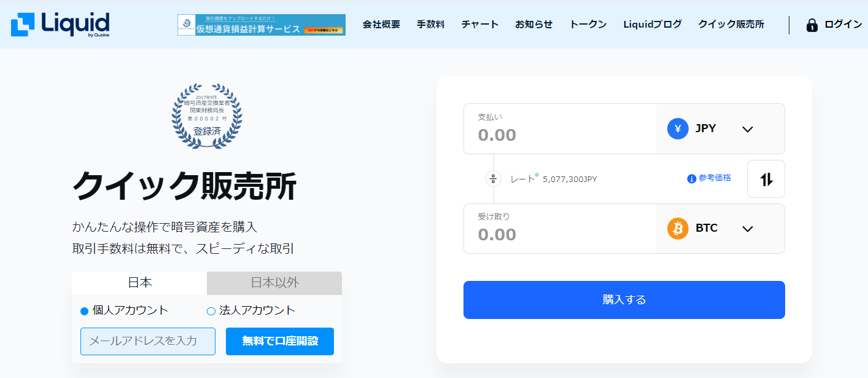The width and height of the screenshot is (868, 378).
Task: Open the 手数料 menu item
Action: pyautogui.click(x=430, y=25)
